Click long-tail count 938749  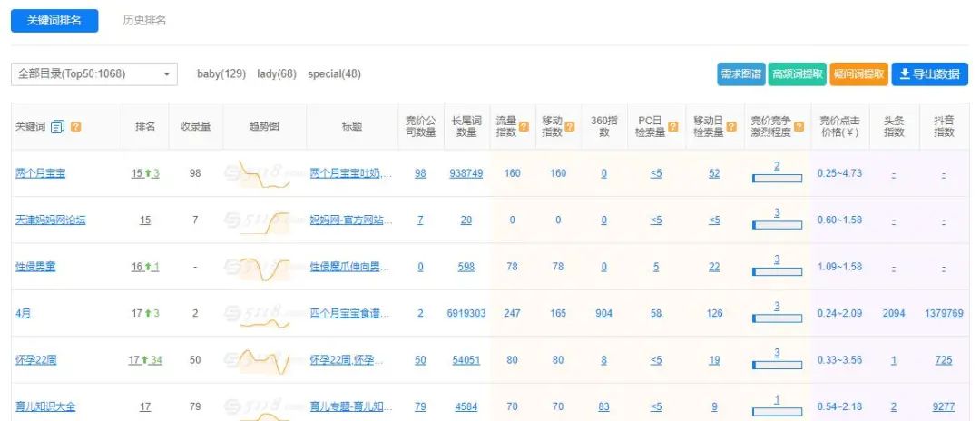(466, 173)
